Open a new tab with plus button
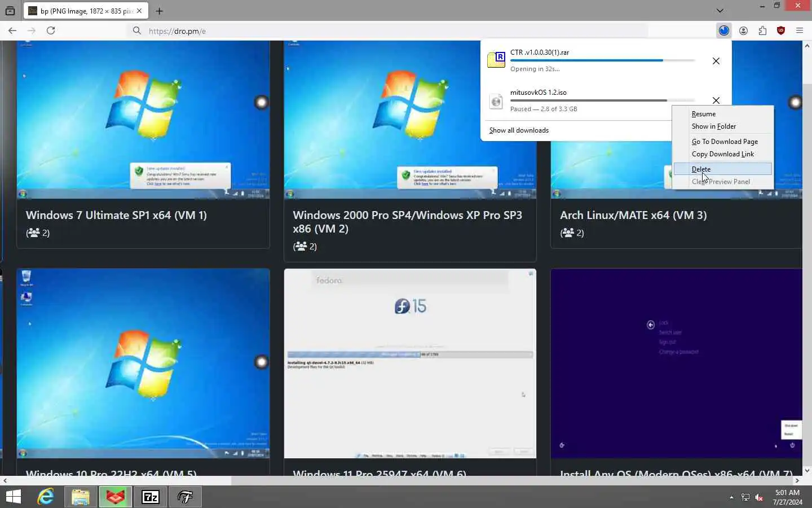Screen dimensions: 812x508 (160, 11)
